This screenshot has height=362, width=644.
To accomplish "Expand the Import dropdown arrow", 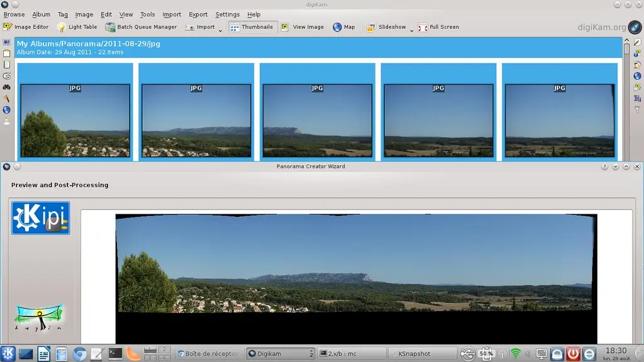I will [221, 30].
